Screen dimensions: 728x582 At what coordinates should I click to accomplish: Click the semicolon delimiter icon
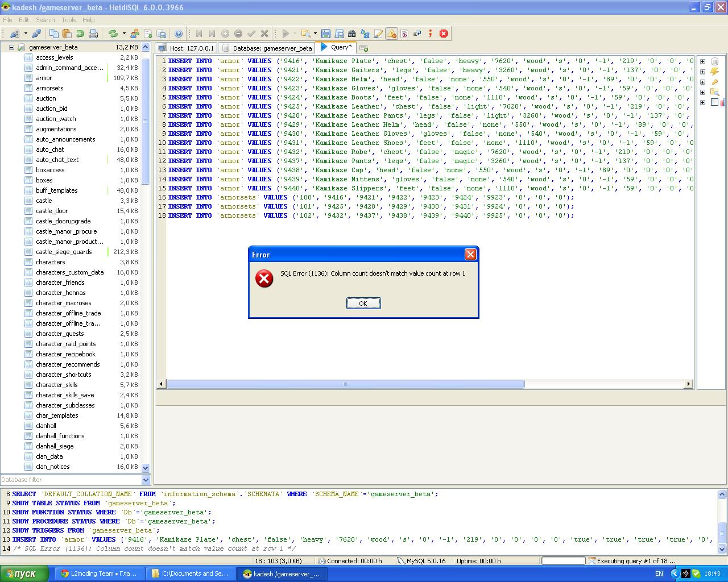pyautogui.click(x=431, y=34)
